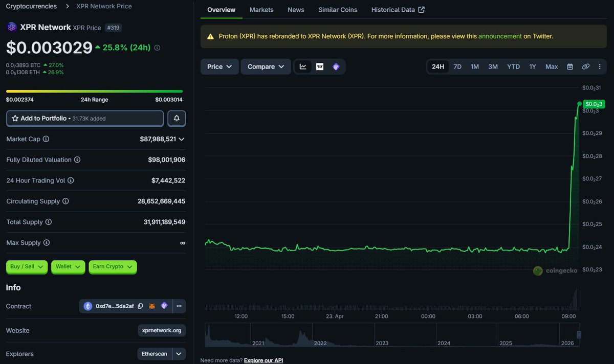The image size is (614, 364).
Task: Click Ethereum logo in contract box
Action: 88,306
